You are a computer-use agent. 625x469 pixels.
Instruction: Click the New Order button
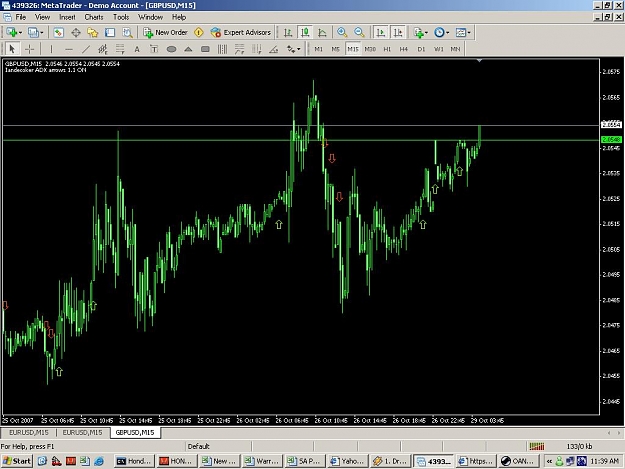pyautogui.click(x=165, y=32)
